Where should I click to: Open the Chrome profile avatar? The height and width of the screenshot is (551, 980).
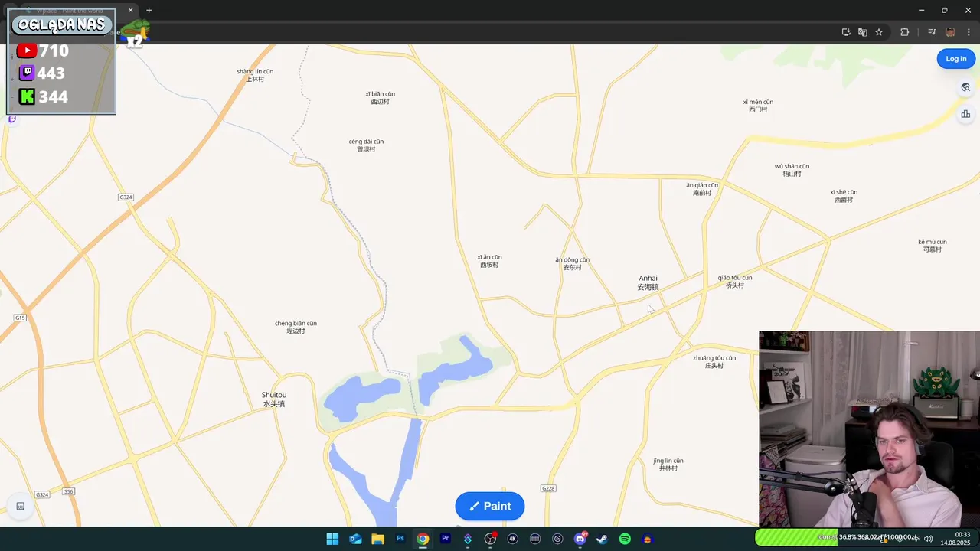(950, 32)
